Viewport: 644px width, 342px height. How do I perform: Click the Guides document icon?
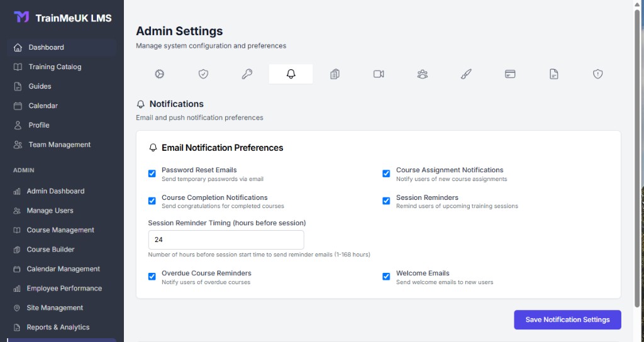click(x=18, y=86)
